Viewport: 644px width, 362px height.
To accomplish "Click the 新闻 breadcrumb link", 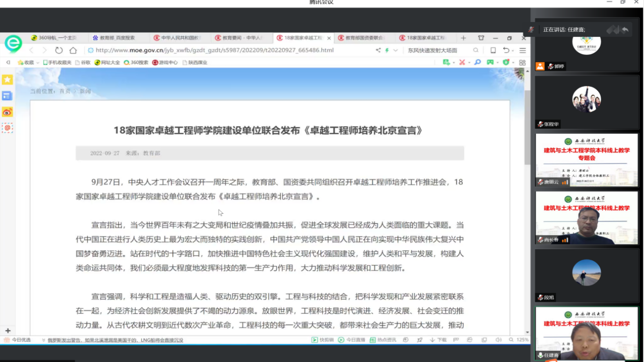I will click(x=85, y=91).
